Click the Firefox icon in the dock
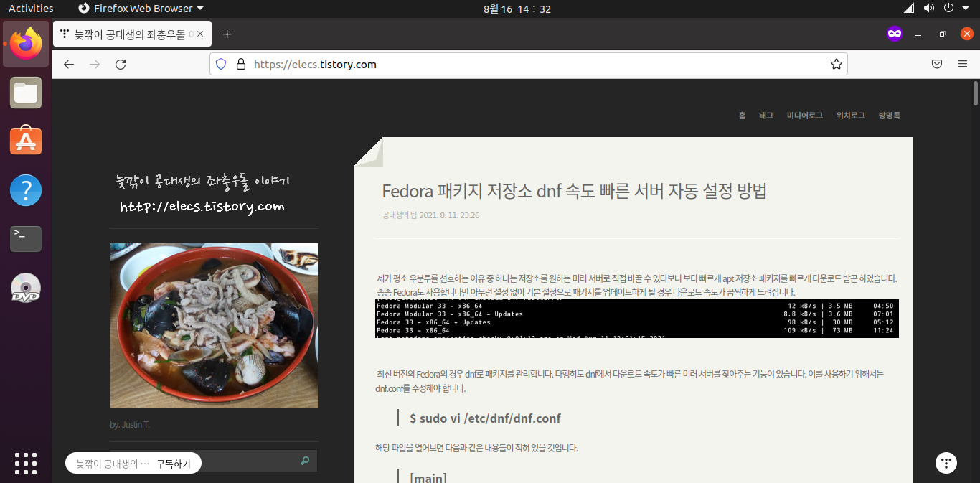This screenshot has height=483, width=980. coord(26,44)
